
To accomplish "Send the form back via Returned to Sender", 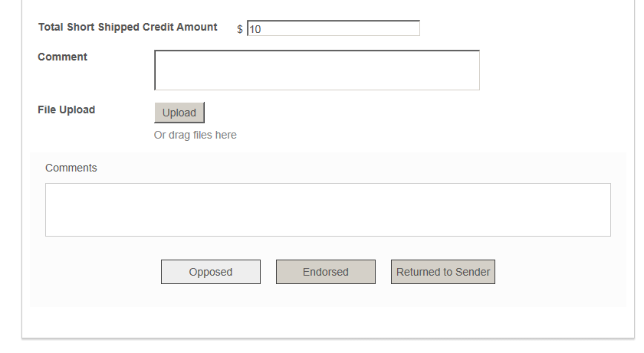I will (443, 272).
